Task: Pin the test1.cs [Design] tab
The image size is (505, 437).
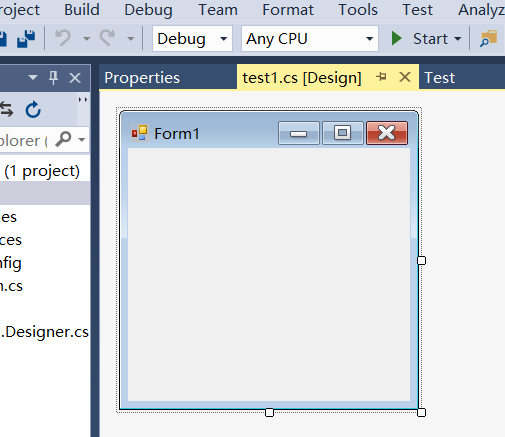Action: point(381,77)
